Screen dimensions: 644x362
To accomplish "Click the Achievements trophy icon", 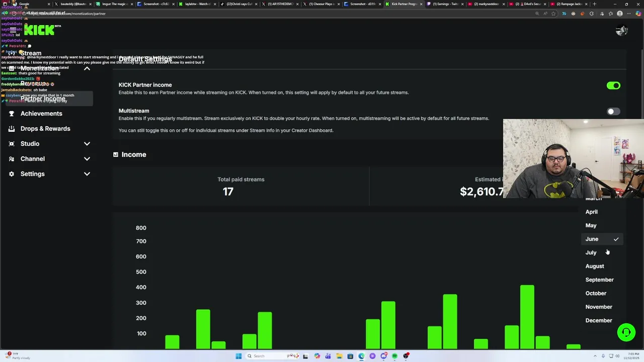I will 12,114.
